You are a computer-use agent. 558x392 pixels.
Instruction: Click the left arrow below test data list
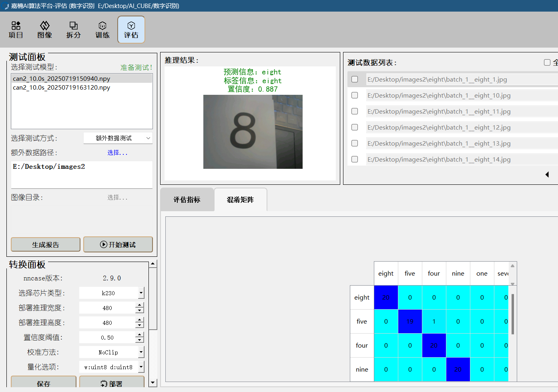(x=547, y=174)
